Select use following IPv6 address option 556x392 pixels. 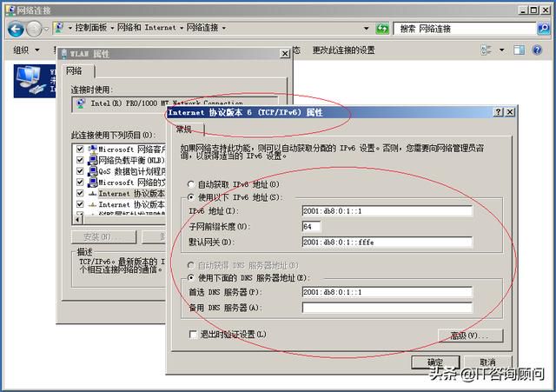click(191, 197)
